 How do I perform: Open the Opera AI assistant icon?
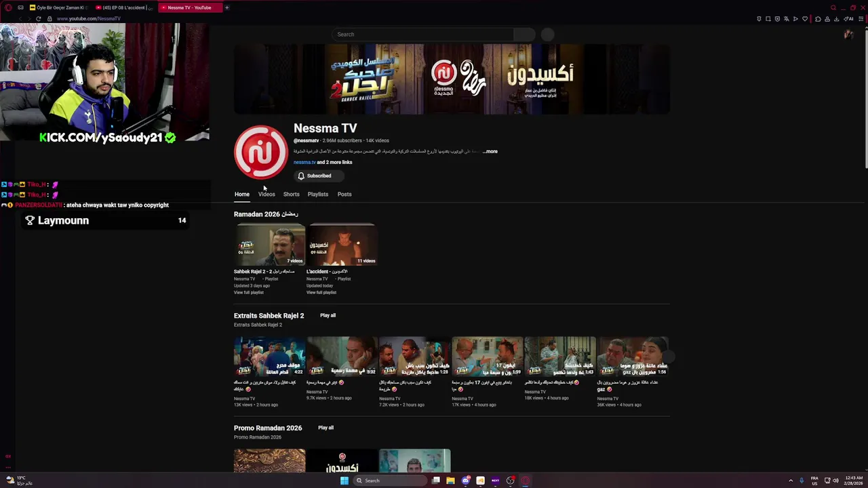click(x=848, y=19)
